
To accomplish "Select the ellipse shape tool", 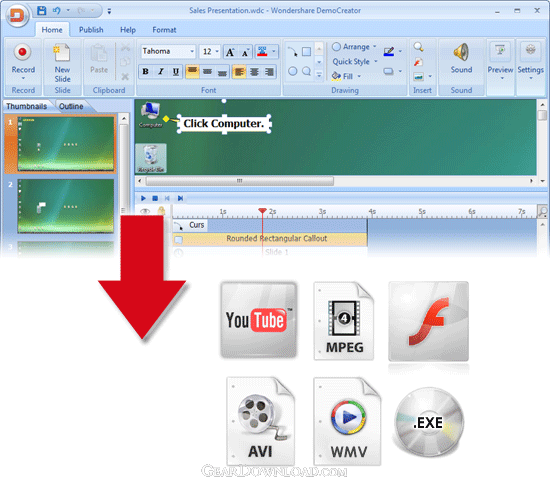I will point(293,71).
